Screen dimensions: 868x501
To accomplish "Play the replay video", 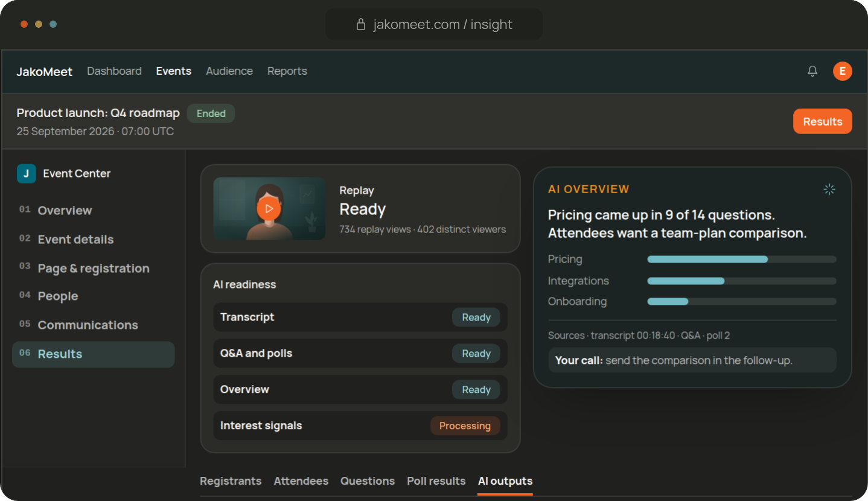I will click(269, 208).
